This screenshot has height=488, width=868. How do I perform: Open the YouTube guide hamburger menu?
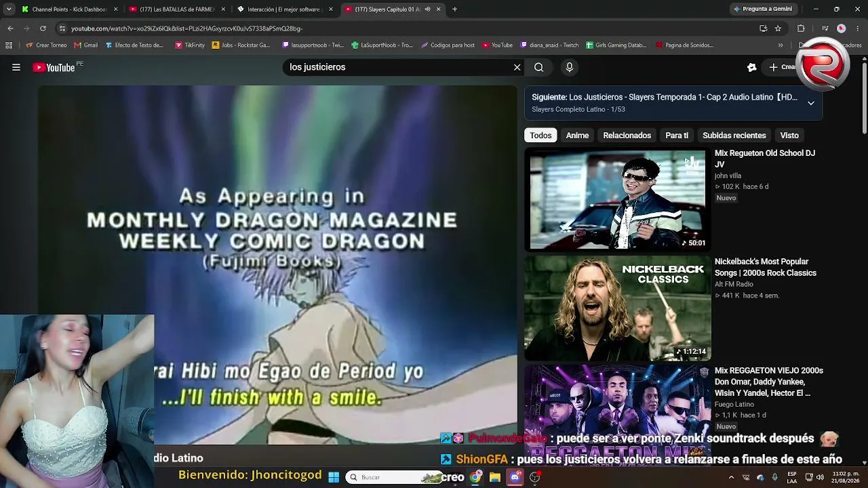pos(16,67)
